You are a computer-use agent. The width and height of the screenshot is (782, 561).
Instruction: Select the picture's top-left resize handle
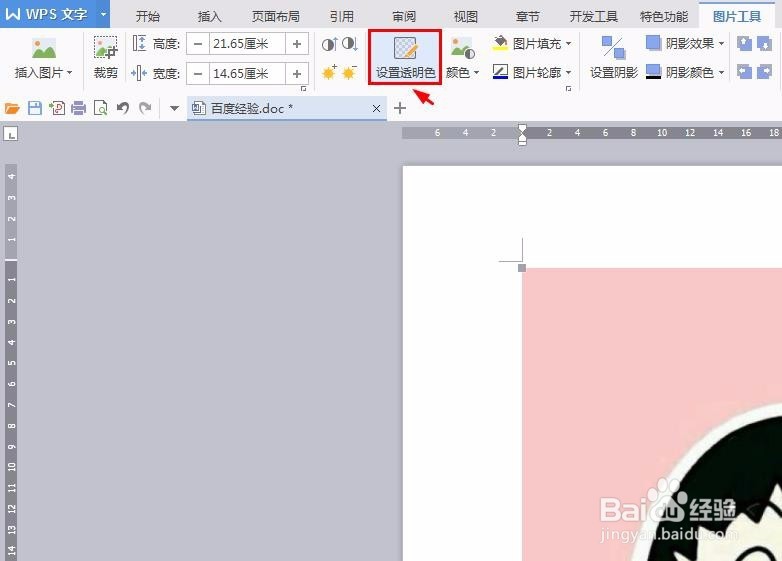[x=522, y=268]
